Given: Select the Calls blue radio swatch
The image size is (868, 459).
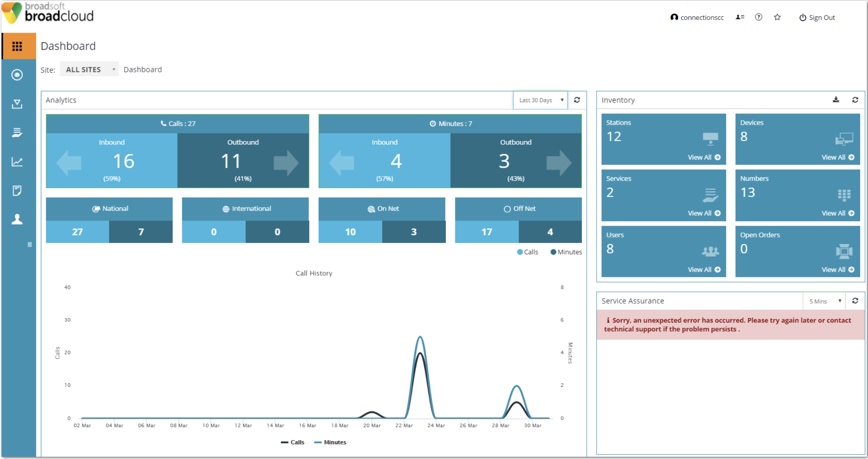Looking at the screenshot, I should [x=520, y=252].
